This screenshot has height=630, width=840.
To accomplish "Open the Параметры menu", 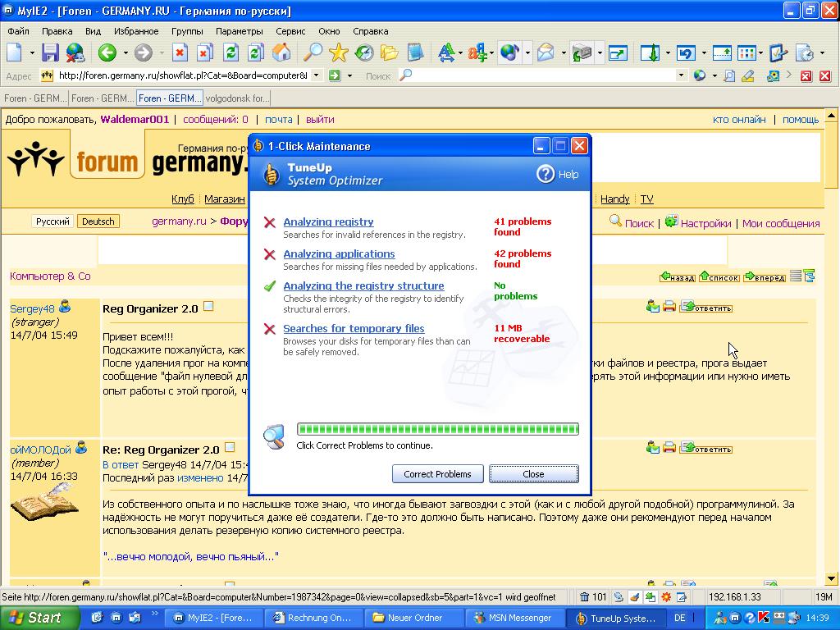I will [x=239, y=31].
